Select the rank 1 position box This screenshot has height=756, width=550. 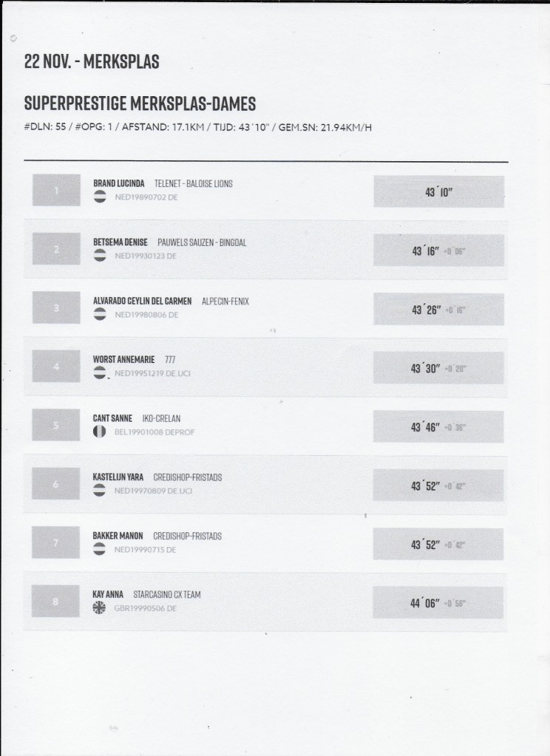[x=56, y=191]
